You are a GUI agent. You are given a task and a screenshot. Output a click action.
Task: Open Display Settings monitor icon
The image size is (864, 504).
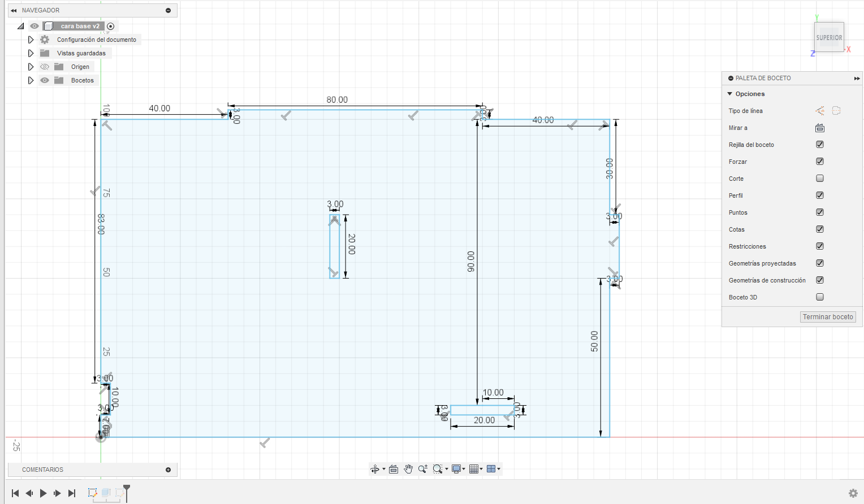tap(456, 469)
